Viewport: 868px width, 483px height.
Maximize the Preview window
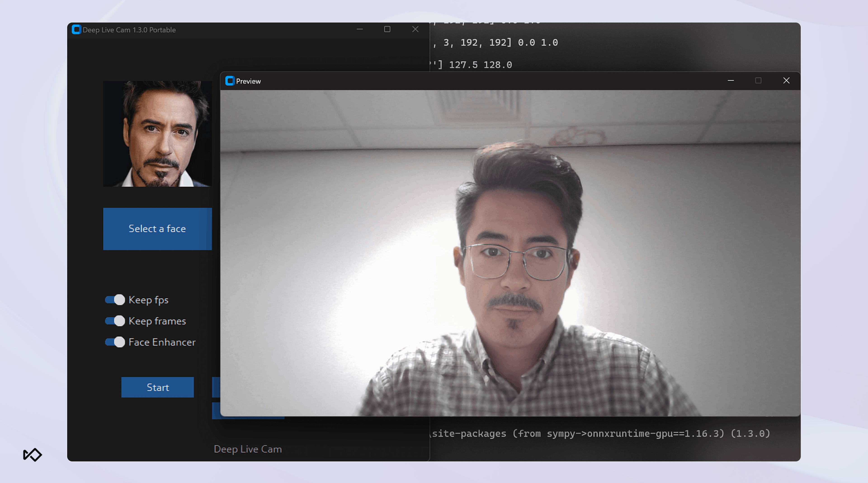click(758, 80)
